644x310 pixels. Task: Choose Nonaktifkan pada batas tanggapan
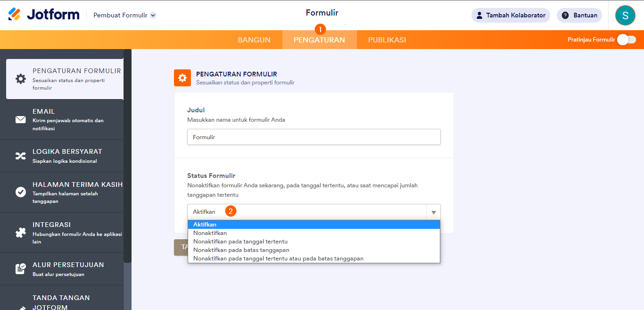314,250
